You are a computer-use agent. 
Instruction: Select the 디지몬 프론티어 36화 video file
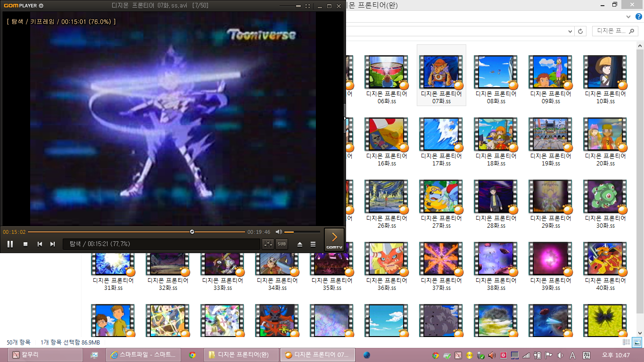click(387, 267)
